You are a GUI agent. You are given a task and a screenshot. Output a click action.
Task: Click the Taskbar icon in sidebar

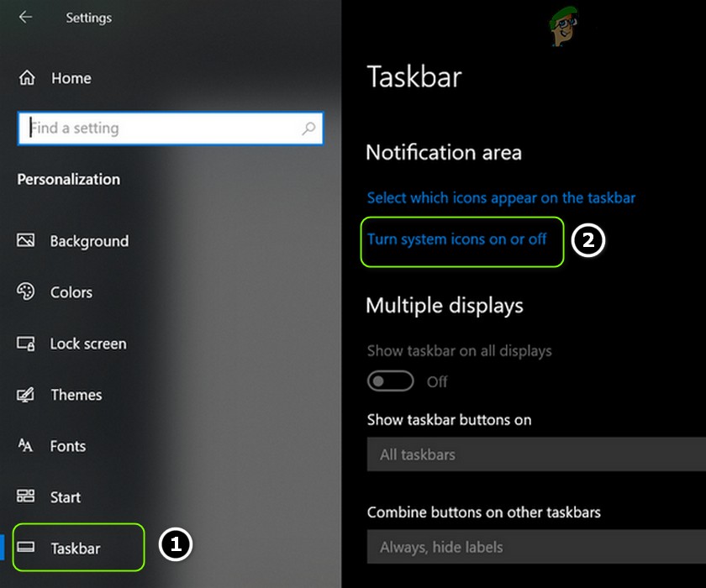pyautogui.click(x=26, y=548)
